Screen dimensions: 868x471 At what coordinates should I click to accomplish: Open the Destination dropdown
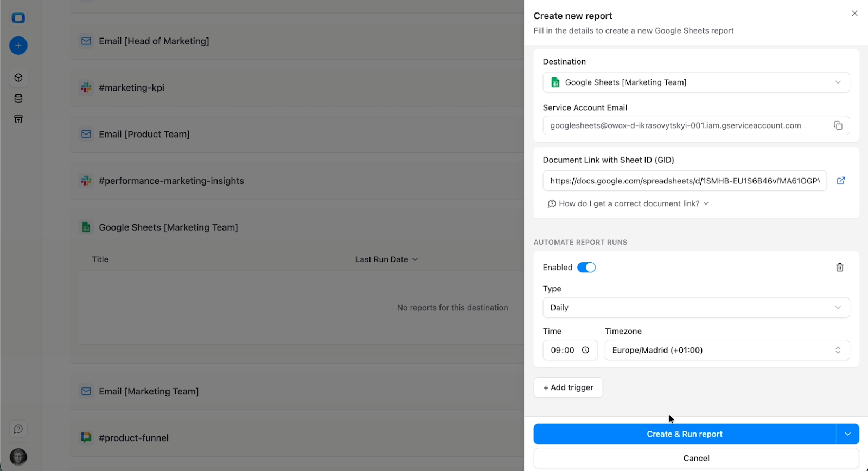(696, 82)
